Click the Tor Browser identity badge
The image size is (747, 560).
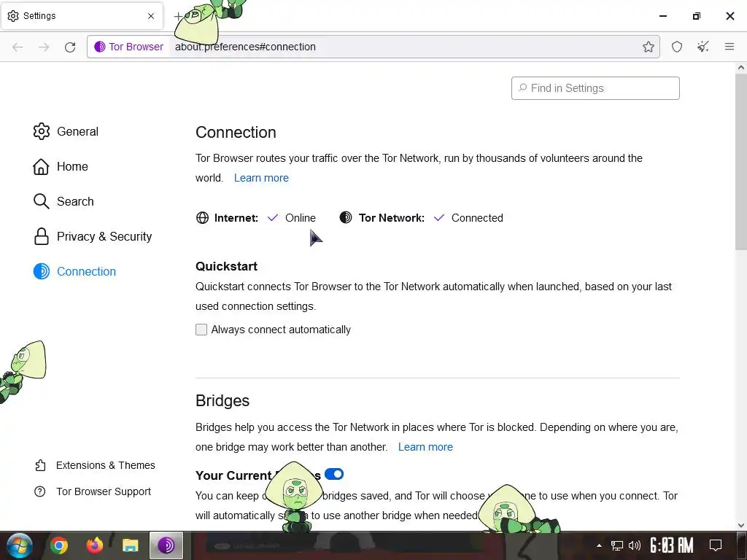(128, 47)
